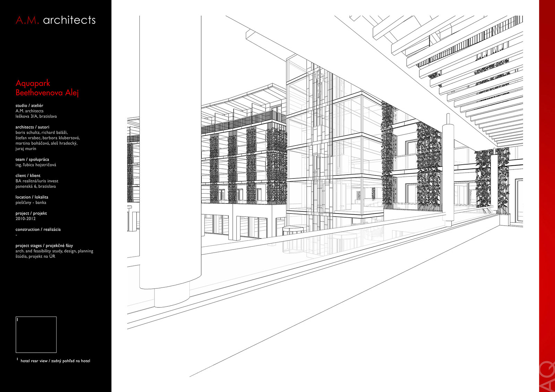Viewport: 555px width, 392px height.
Task: Click the 'project / projekt' heading
Action: [x=31, y=213]
